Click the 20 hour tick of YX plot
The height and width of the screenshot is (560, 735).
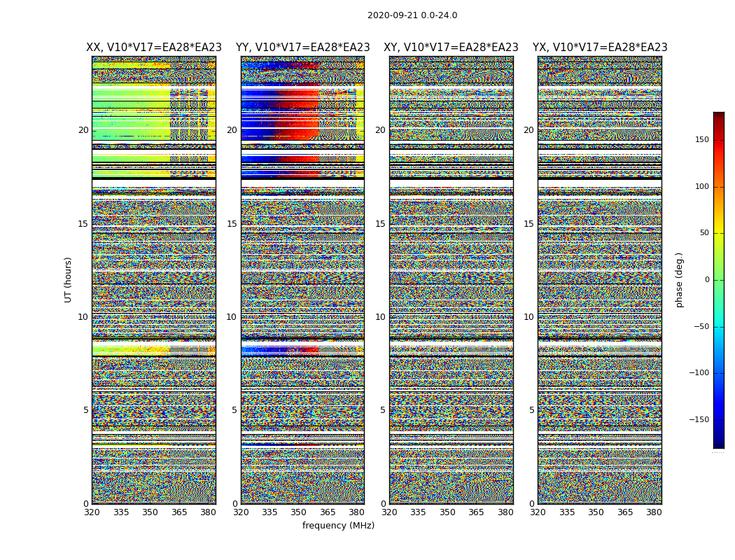529,130
